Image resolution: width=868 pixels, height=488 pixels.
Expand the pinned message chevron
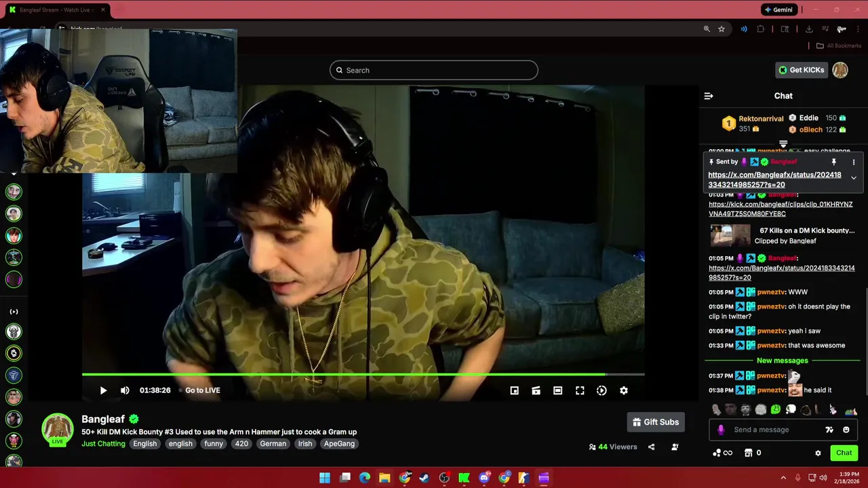(854, 178)
